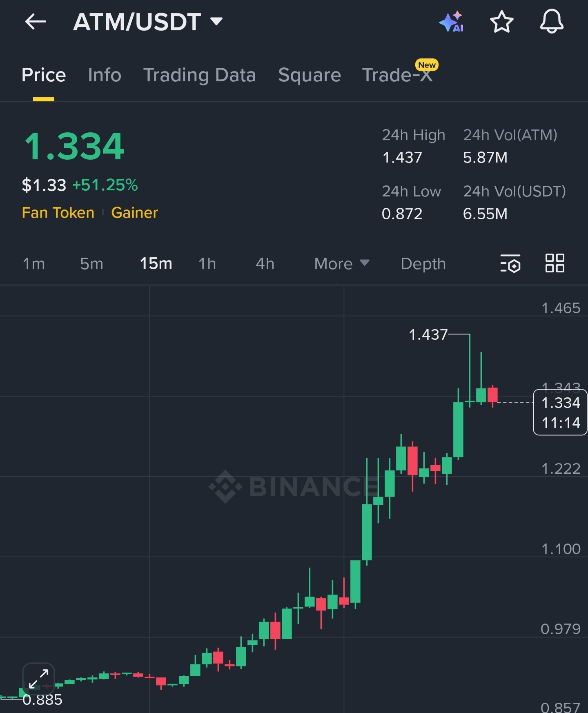Choose the 4h timeframe
This screenshot has width=588, height=713.
point(265,264)
